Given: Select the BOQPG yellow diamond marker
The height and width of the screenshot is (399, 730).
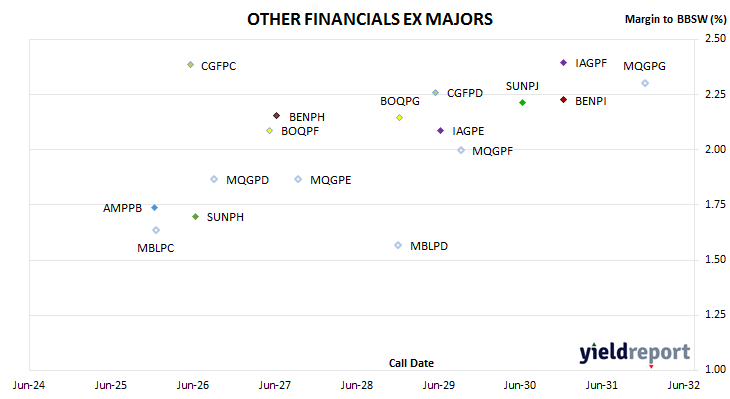Looking at the screenshot, I should click(x=399, y=118).
